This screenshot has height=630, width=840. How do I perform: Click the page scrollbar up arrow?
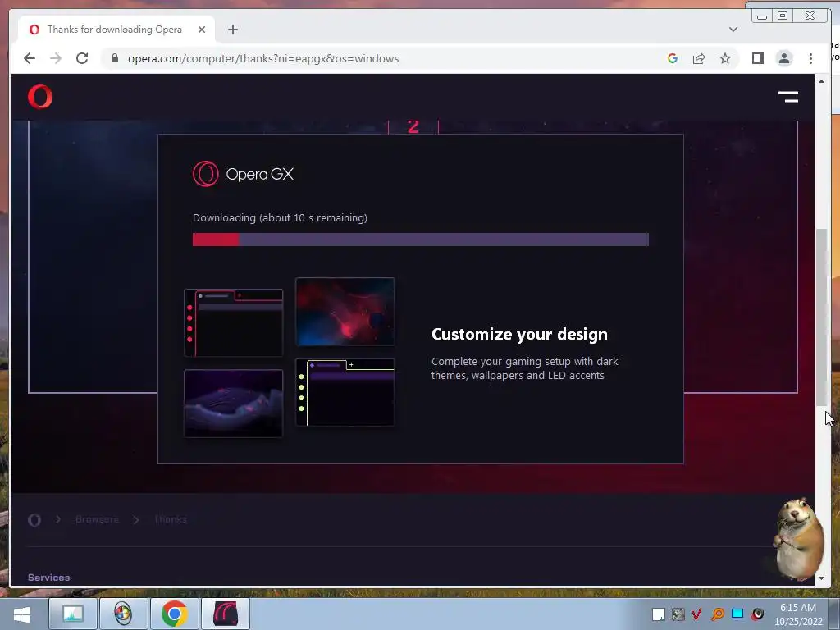coord(821,81)
